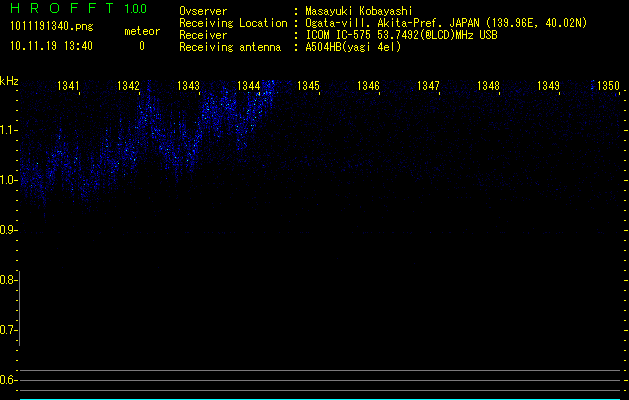Click the 1347 time axis marker
The width and height of the screenshot is (629, 400).
coord(428,85)
